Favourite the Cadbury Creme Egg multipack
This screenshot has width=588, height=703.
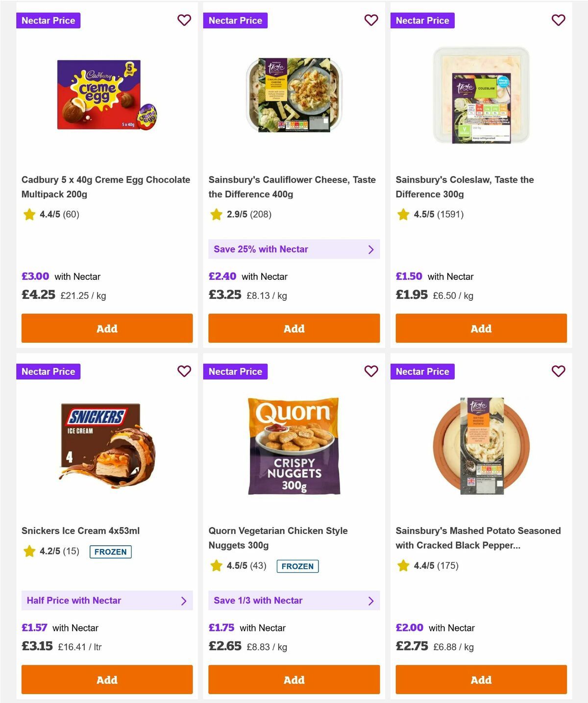coord(184,21)
